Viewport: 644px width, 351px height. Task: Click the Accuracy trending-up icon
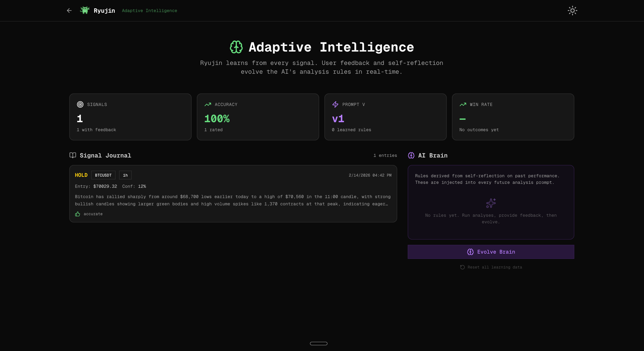click(x=208, y=105)
